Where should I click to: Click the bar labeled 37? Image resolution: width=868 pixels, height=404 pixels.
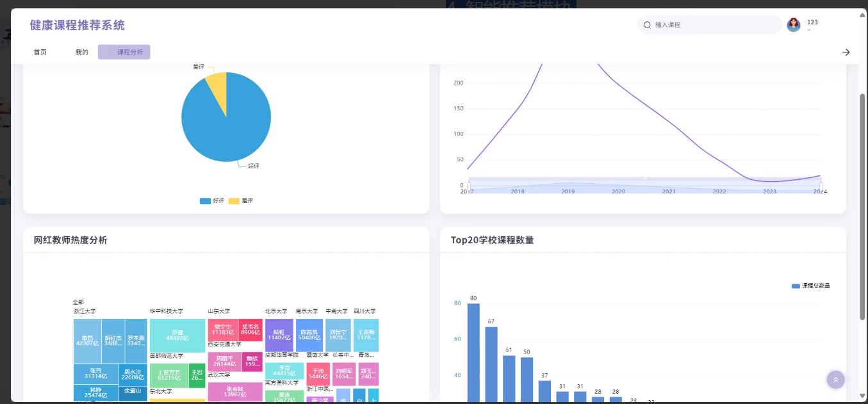click(x=545, y=391)
